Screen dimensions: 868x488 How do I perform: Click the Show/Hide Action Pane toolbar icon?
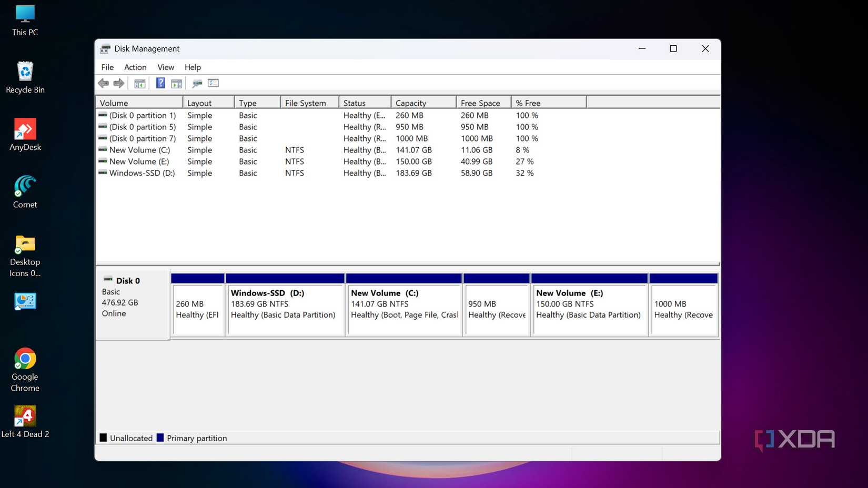[x=177, y=83]
